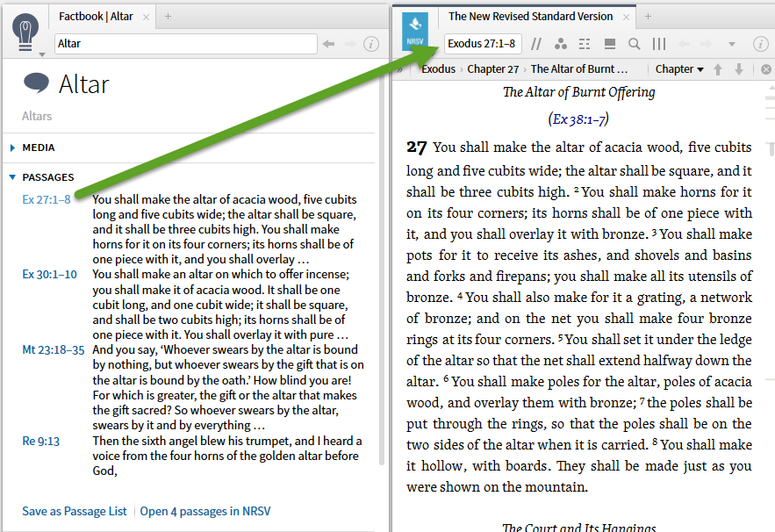Viewport: 775px width, 532px height.
Task: Go back in NRSV panel history
Action: [x=684, y=44]
